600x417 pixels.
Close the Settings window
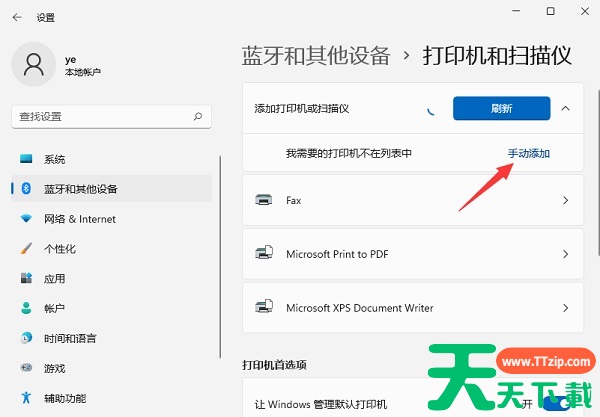[x=585, y=11]
